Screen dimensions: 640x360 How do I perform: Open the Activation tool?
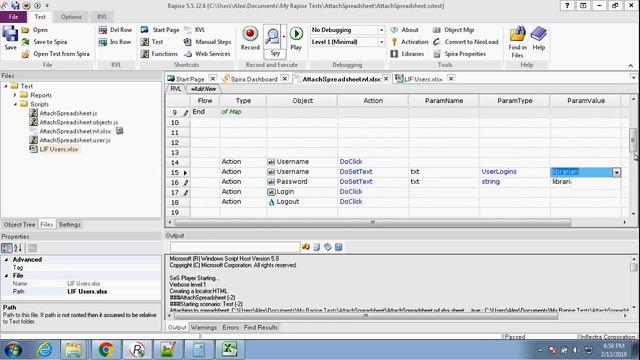(x=409, y=42)
